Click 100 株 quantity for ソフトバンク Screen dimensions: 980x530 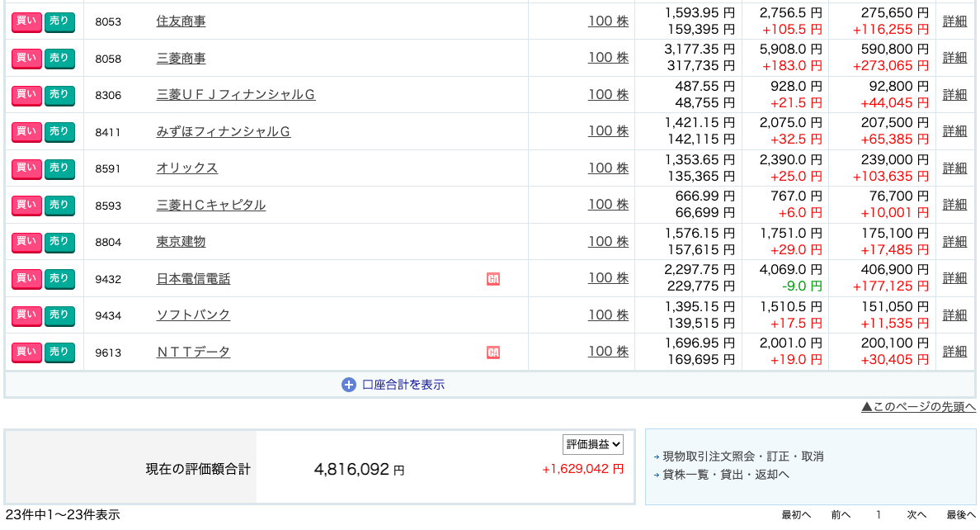tap(608, 315)
